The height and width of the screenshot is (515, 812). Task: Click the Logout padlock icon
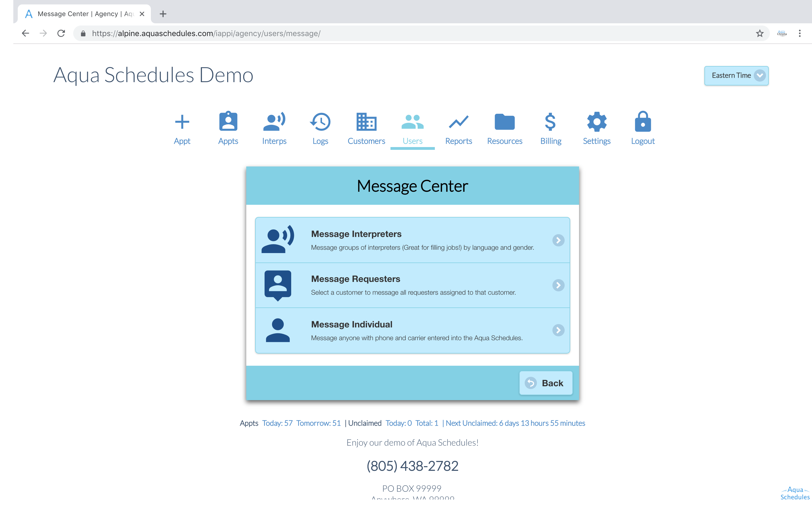pyautogui.click(x=643, y=121)
